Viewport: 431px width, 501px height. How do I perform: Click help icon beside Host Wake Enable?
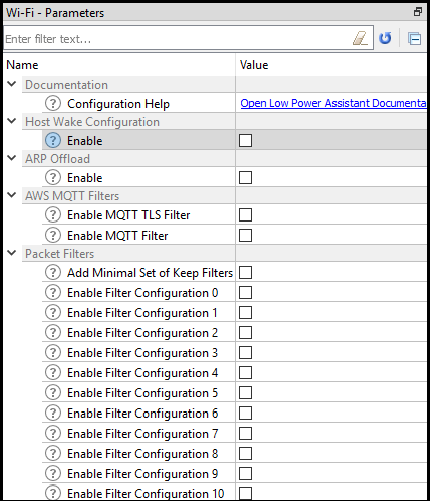53,140
